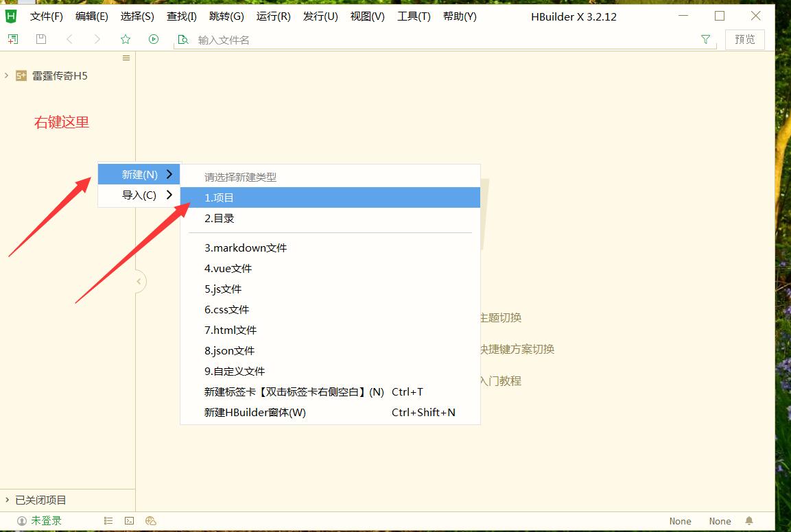
Task: Open the terminal icon in status bar
Action: pyautogui.click(x=129, y=521)
